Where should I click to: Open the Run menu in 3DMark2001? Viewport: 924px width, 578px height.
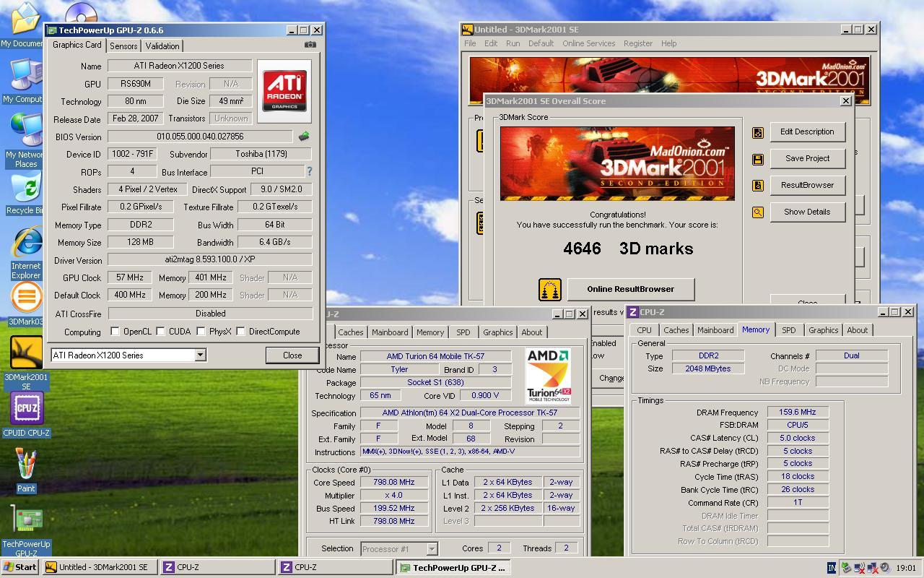(x=513, y=43)
